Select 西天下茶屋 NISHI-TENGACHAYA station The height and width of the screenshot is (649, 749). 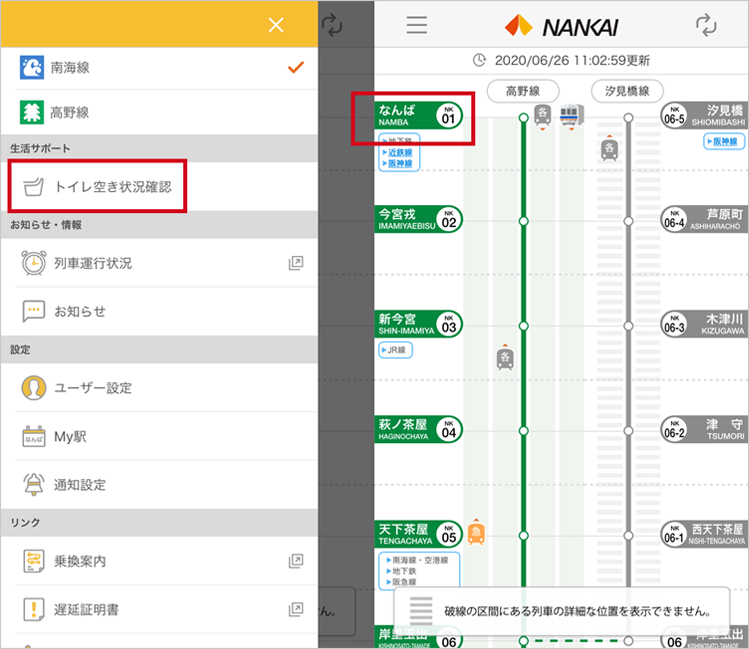705,534
